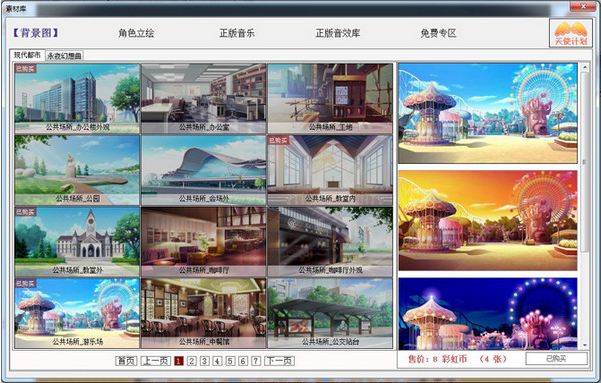
Task: Switch to the 正版音效库 section
Action: (338, 33)
